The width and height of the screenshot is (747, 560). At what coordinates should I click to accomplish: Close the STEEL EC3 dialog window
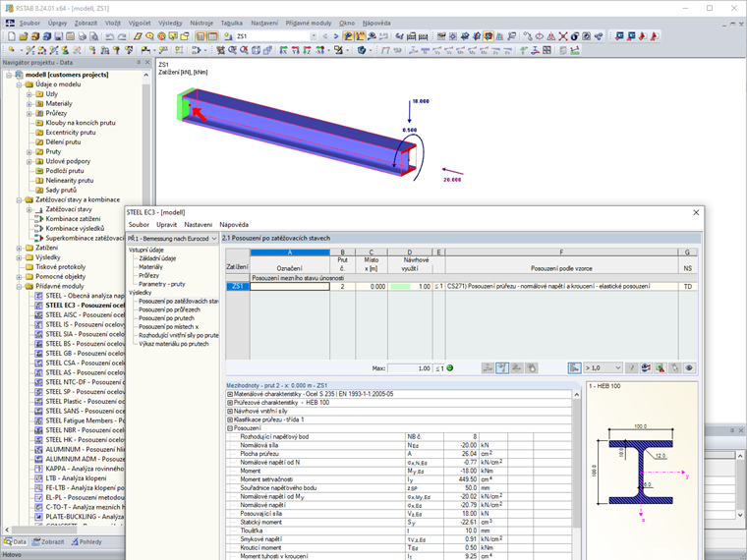point(696,212)
